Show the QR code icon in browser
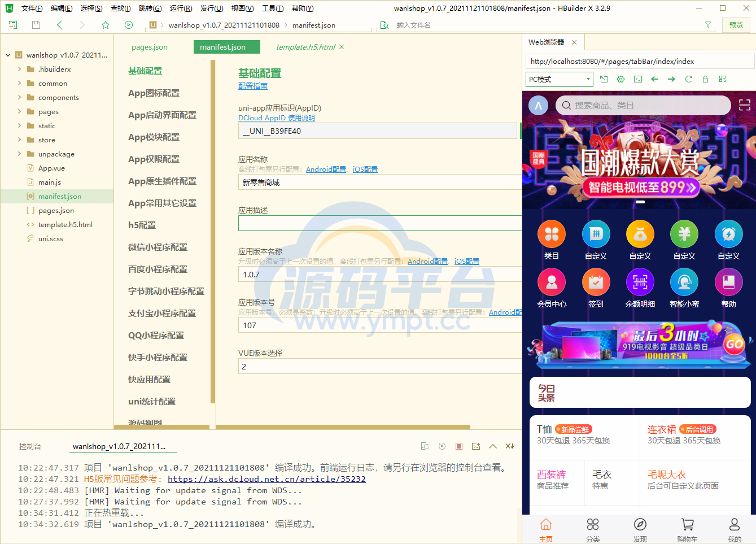The image size is (756, 544). [722, 79]
